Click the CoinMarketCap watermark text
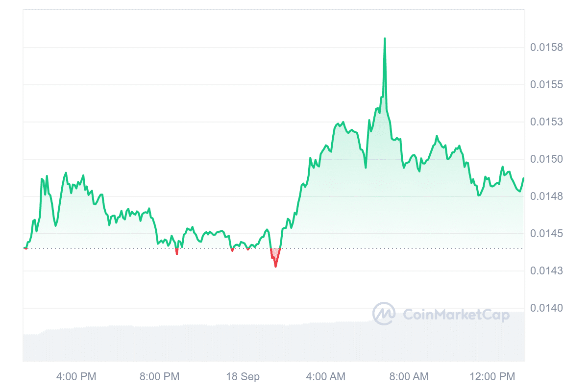The width and height of the screenshot is (588, 392). (x=456, y=315)
